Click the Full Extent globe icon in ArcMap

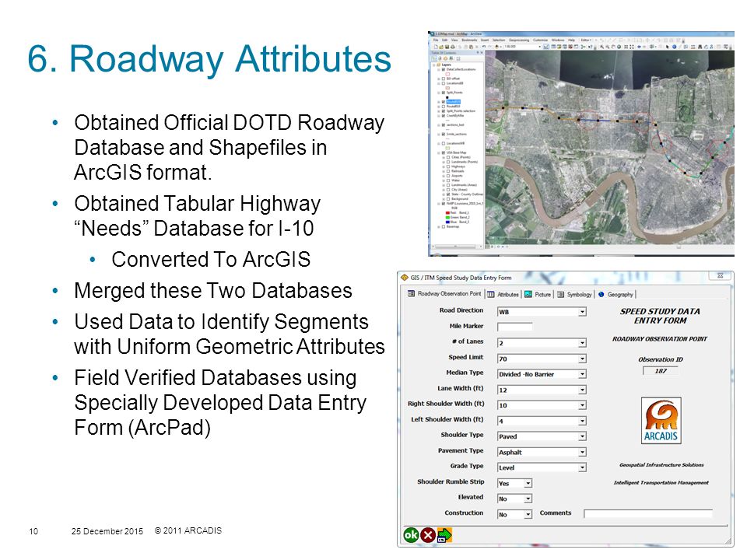pyautogui.click(x=619, y=47)
